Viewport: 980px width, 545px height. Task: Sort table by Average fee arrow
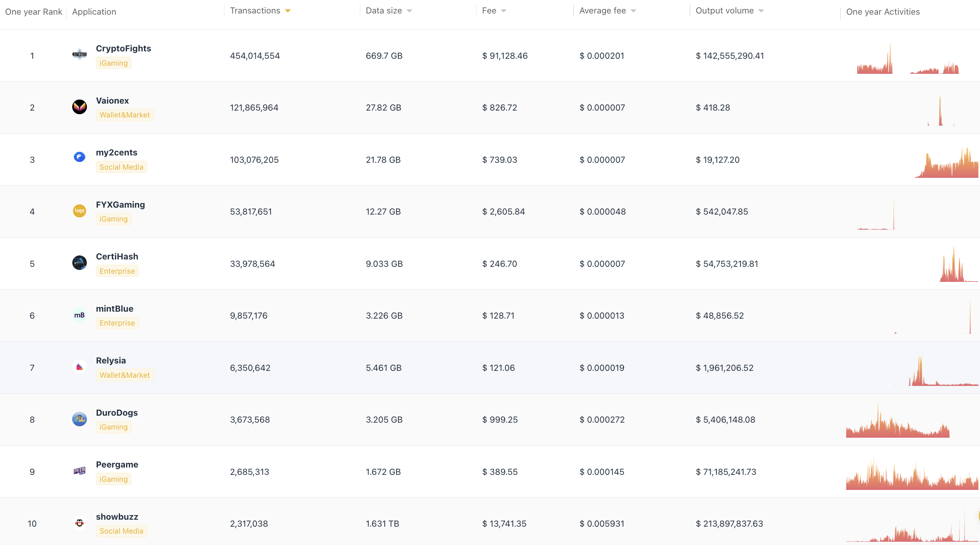(634, 11)
